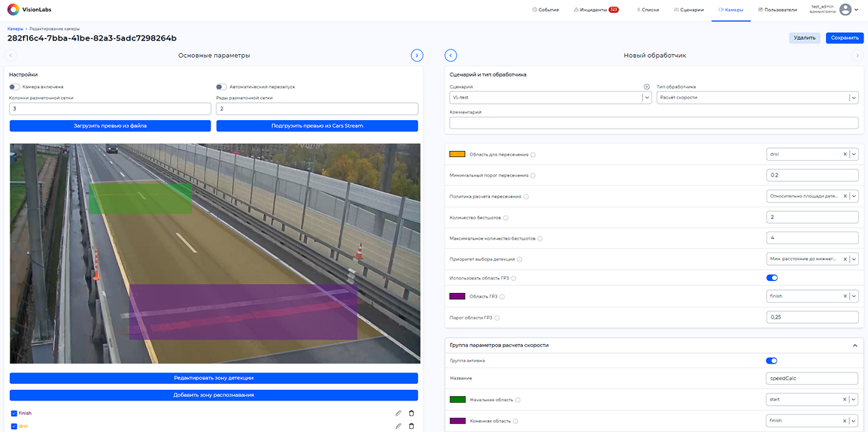Viewport: 868px width, 432px height.
Task: Uncheck the droi zone checkbox
Action: 14,427
